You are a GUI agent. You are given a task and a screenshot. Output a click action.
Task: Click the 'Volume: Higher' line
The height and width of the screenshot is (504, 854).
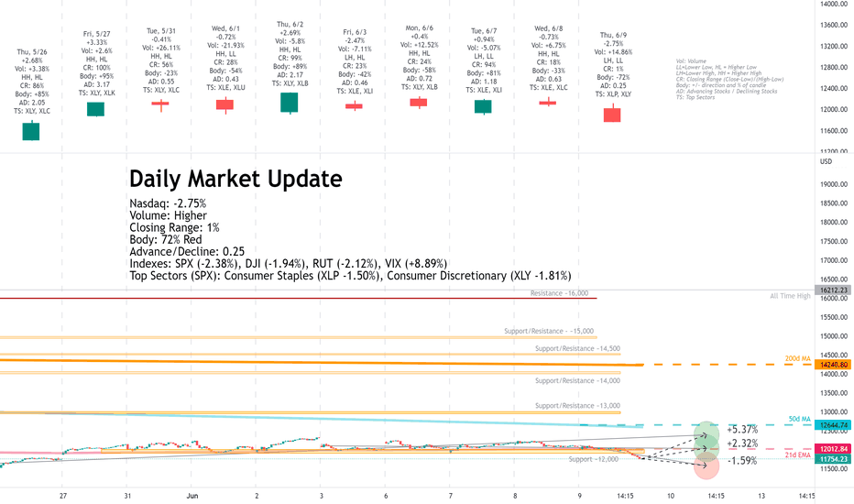[168, 215]
